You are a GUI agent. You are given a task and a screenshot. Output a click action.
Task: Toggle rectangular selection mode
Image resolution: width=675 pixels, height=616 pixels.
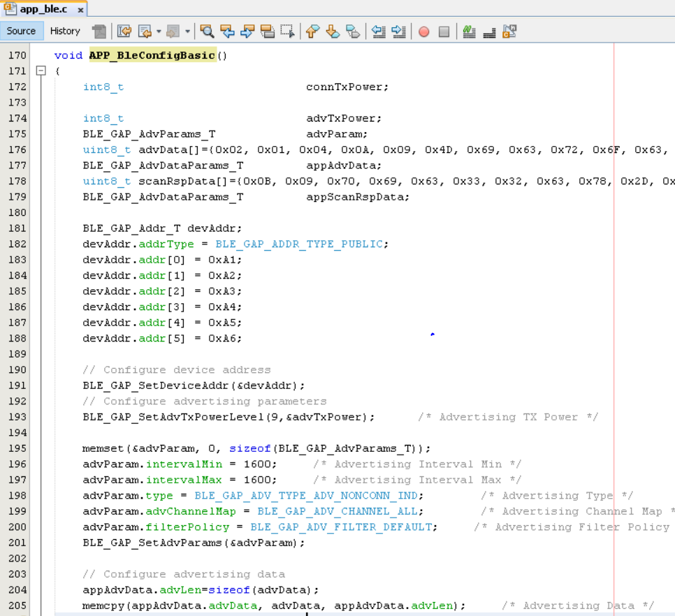pyautogui.click(x=287, y=31)
